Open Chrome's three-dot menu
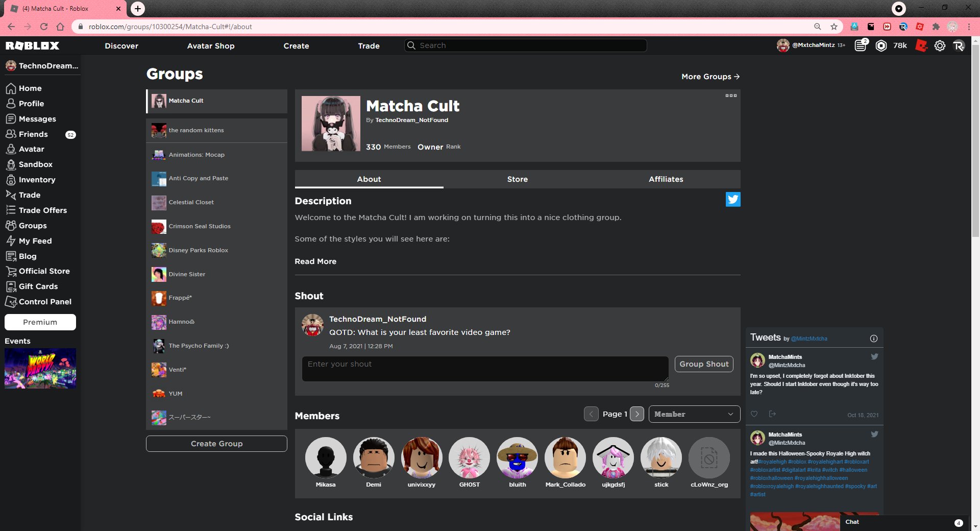Image resolution: width=980 pixels, height=531 pixels. 969,27
